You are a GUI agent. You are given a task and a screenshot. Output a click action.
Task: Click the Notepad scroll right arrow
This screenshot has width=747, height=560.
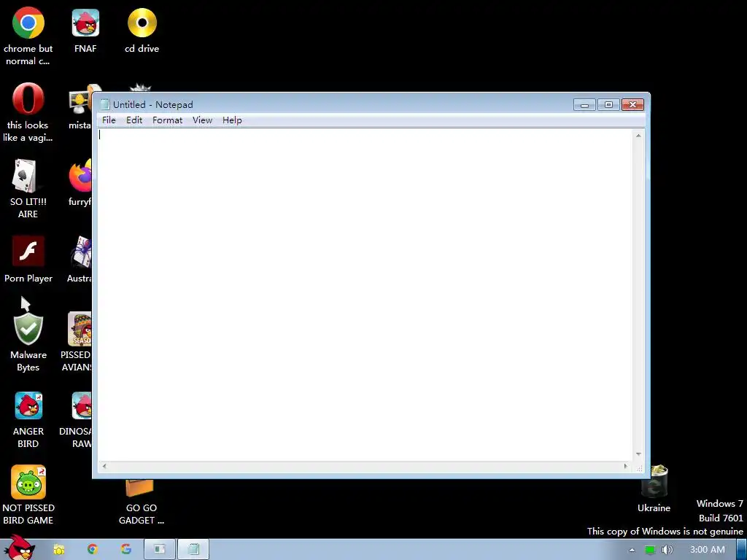[626, 466]
